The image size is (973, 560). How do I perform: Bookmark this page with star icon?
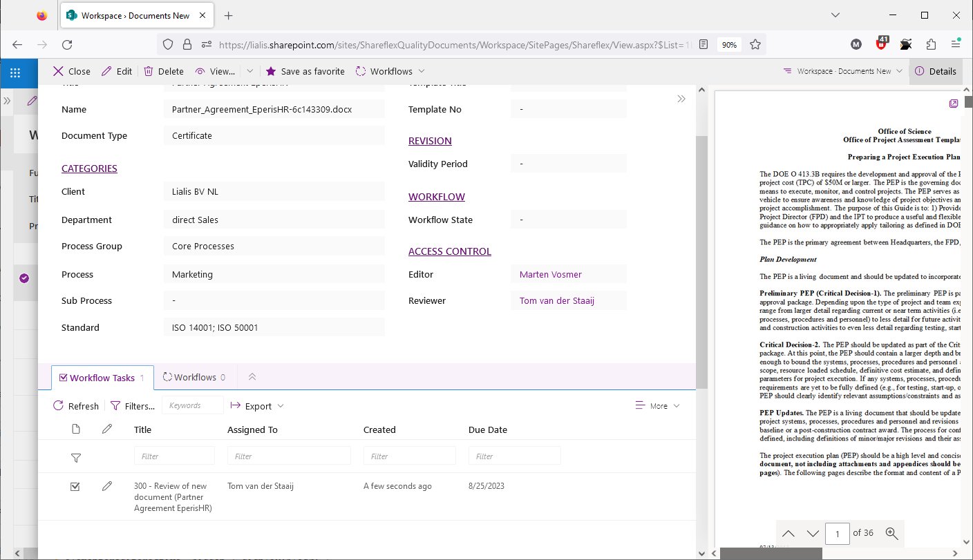pyautogui.click(x=755, y=44)
